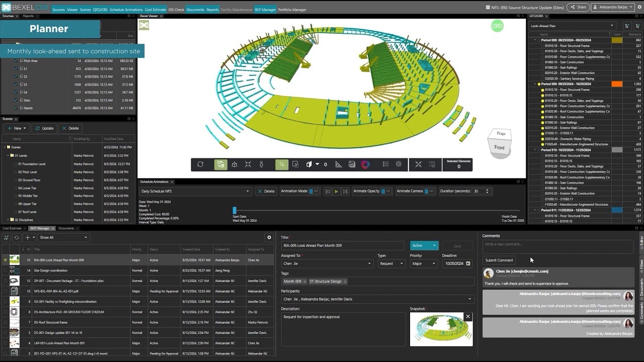Click the zoom-to-fit arrows icon left of walk mode icon
This screenshot has width=644, height=362.
(248, 164)
